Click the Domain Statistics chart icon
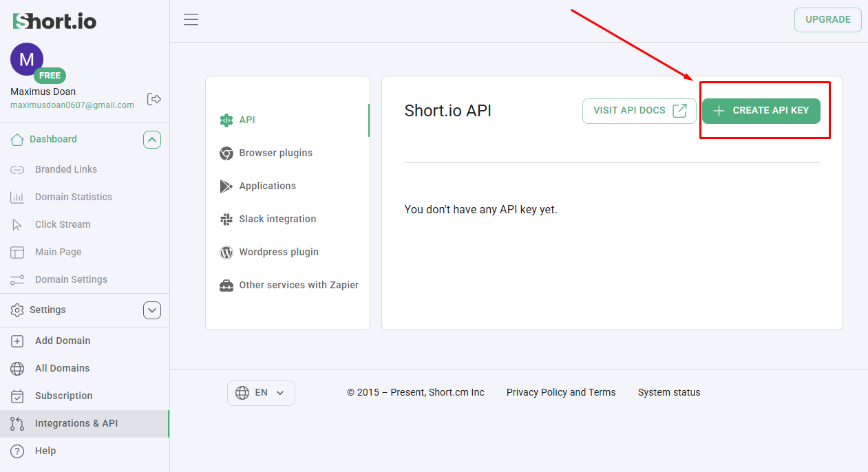The image size is (868, 472). [x=17, y=197]
